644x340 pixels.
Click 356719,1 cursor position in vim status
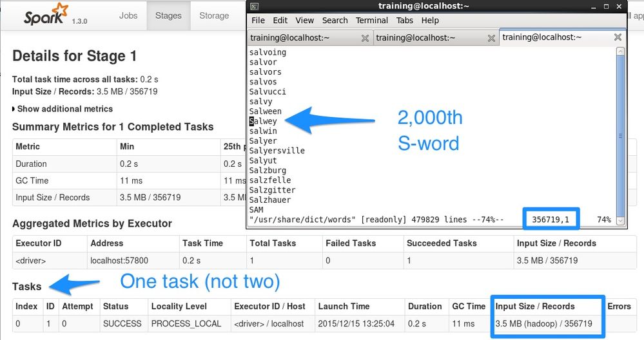(x=551, y=220)
